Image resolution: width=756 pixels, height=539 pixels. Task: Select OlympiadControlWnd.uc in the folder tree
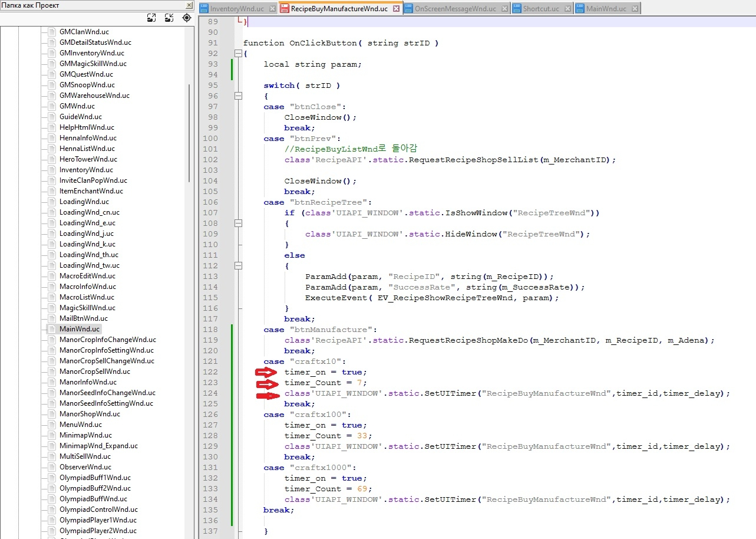pos(98,510)
